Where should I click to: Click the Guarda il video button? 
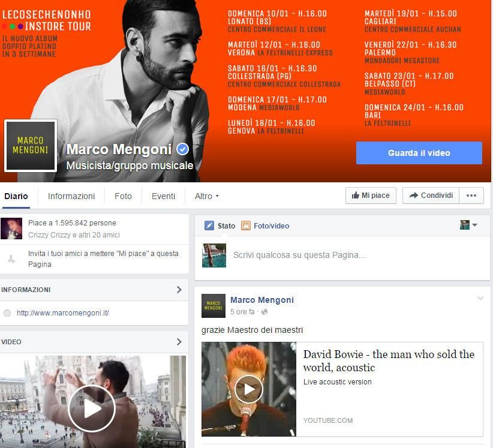click(419, 153)
